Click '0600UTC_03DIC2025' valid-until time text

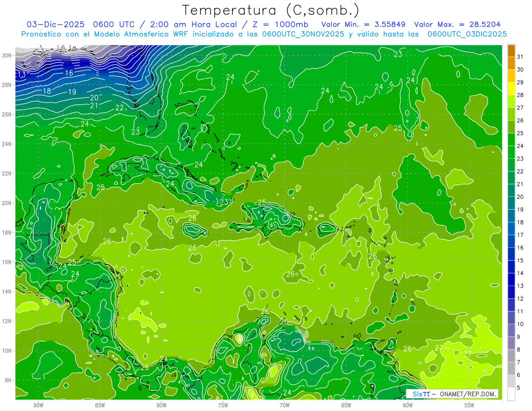(467, 34)
